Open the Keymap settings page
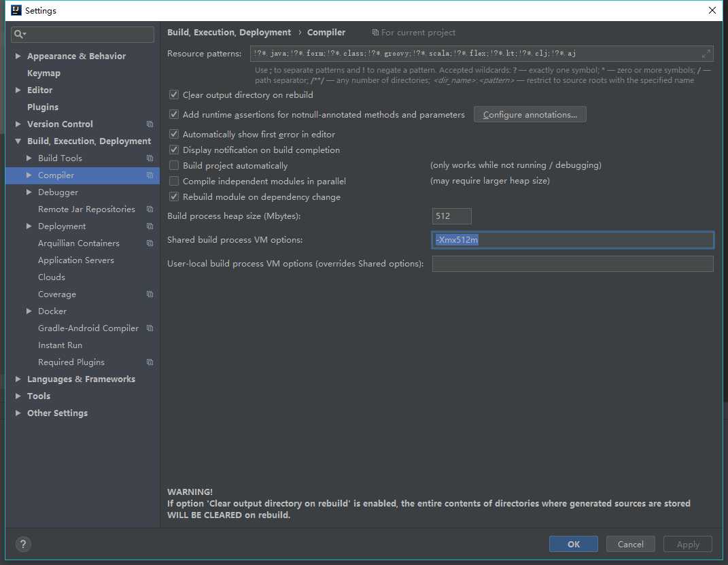 click(44, 73)
